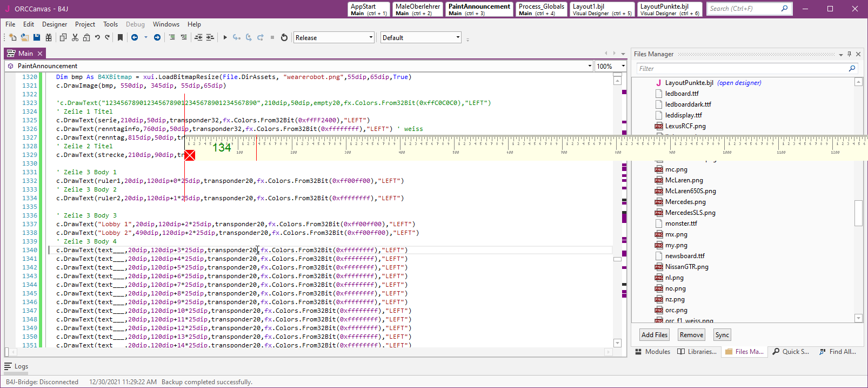Click the Add Files button
868x388 pixels.
(x=654, y=335)
